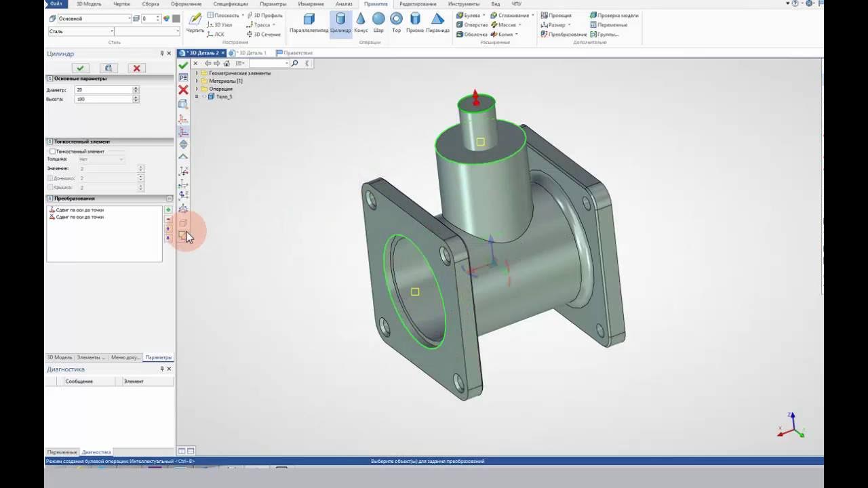Screen dimensions: 868x488
Task: Click the Оболочка shell tool
Action: click(471, 34)
